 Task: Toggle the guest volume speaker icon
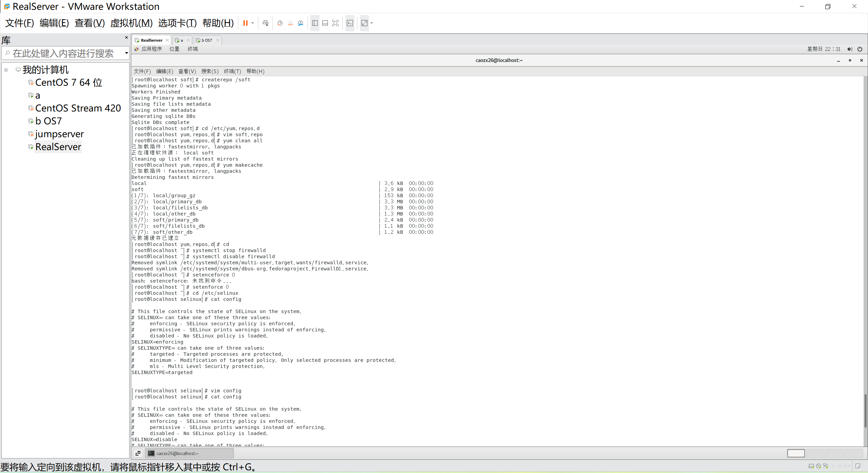point(850,49)
